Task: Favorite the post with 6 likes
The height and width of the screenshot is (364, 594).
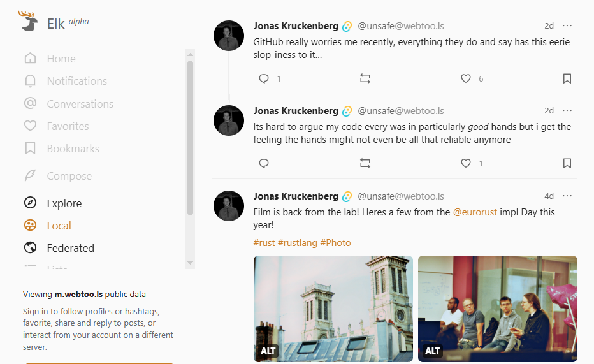Action: 466,78
